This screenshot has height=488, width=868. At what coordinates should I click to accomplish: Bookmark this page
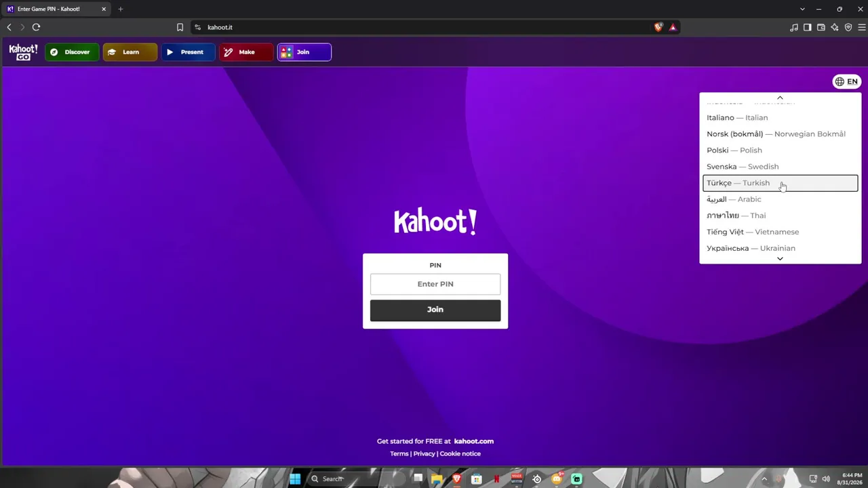(x=180, y=27)
